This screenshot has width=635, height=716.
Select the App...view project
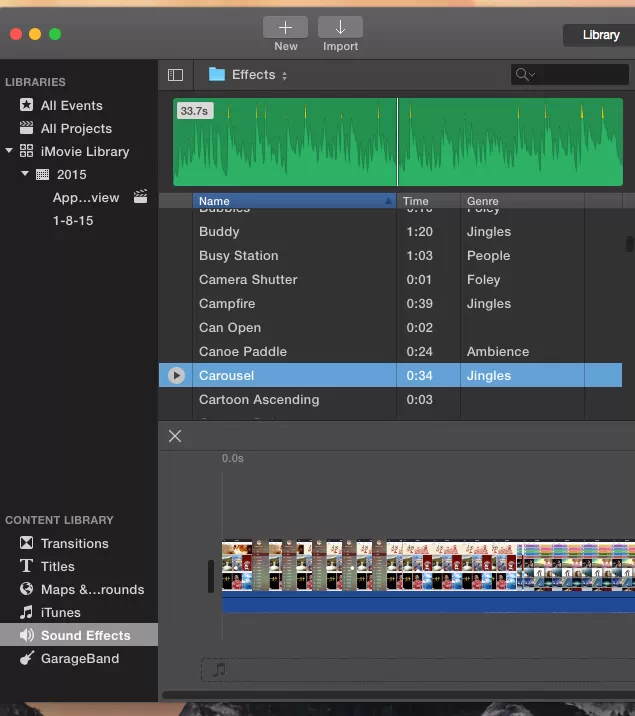tap(86, 198)
